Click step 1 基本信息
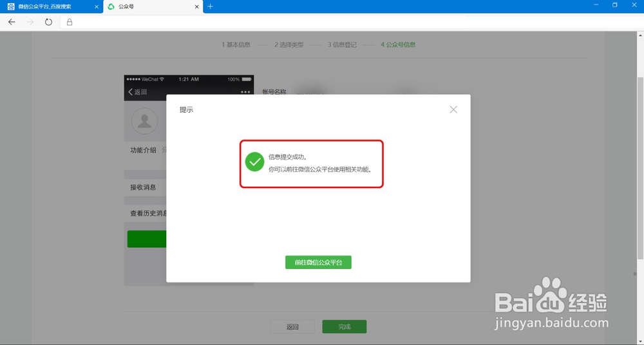Screen dimensions: 644x345 click(x=236, y=44)
